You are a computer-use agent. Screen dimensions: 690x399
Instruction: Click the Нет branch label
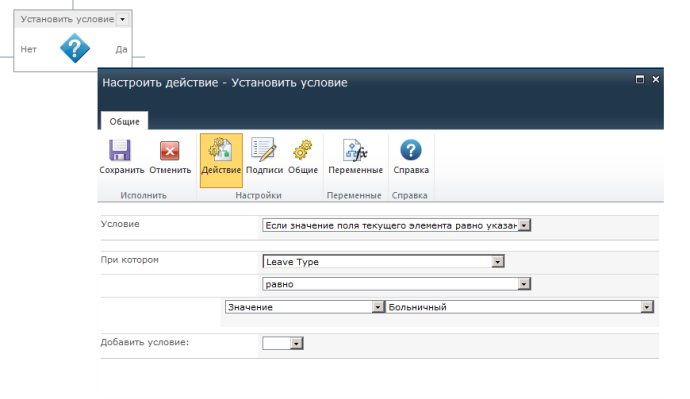(x=29, y=49)
